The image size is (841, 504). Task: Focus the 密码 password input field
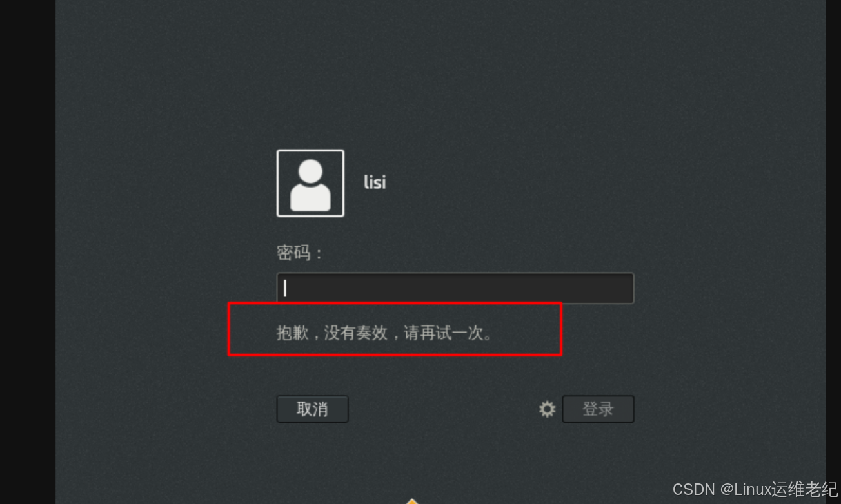(x=455, y=288)
